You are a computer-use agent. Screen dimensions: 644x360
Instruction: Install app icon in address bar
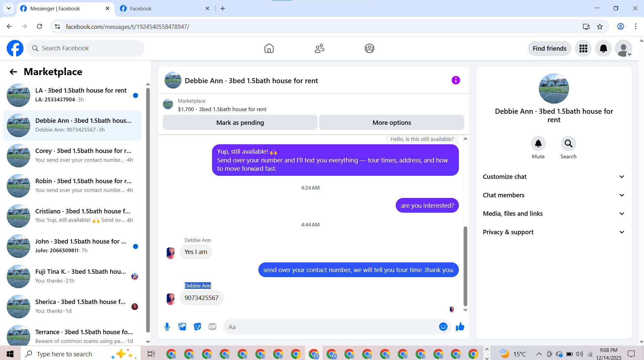pos(586,27)
